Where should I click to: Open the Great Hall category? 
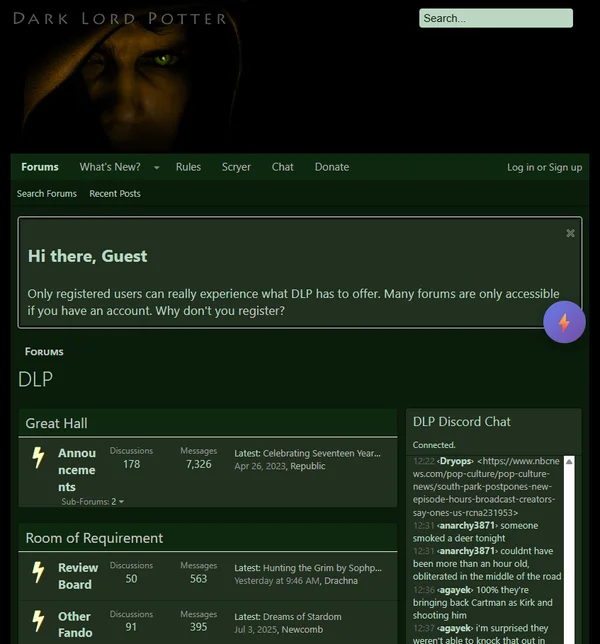point(56,423)
